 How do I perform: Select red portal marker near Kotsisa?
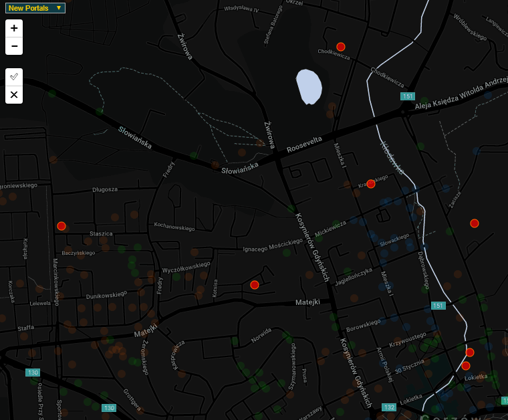pyautogui.click(x=255, y=285)
